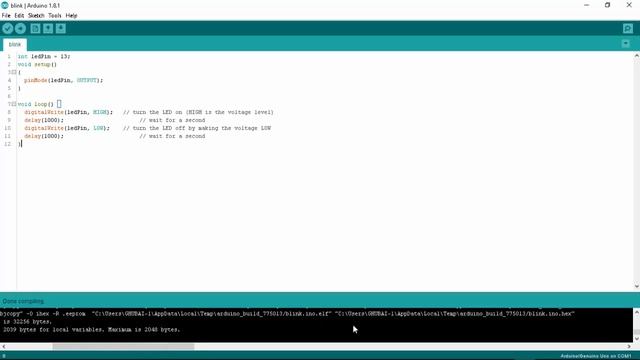The height and width of the screenshot is (360, 640).
Task: Open the File menu
Action: click(6, 16)
